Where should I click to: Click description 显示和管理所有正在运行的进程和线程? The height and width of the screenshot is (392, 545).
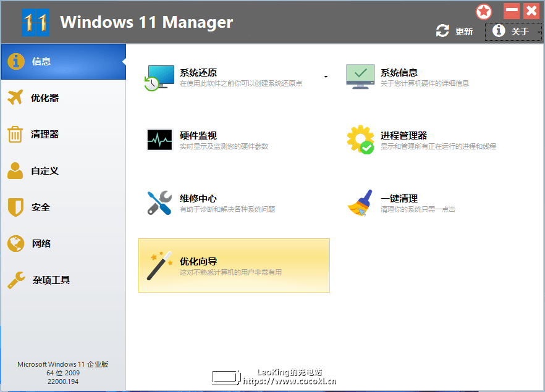[438, 146]
